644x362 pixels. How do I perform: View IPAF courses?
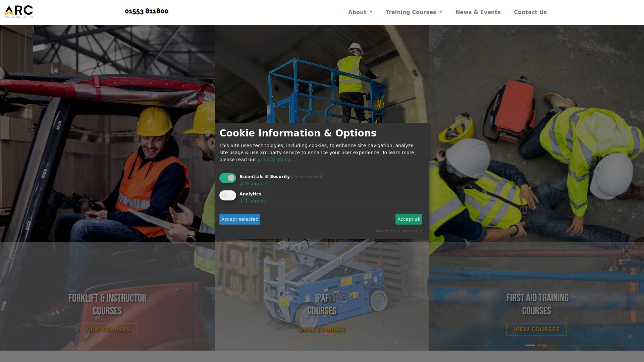coord(322,329)
